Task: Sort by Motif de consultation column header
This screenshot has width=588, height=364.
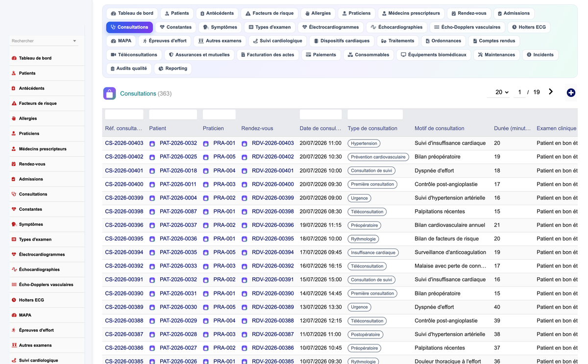Action: 439,128
